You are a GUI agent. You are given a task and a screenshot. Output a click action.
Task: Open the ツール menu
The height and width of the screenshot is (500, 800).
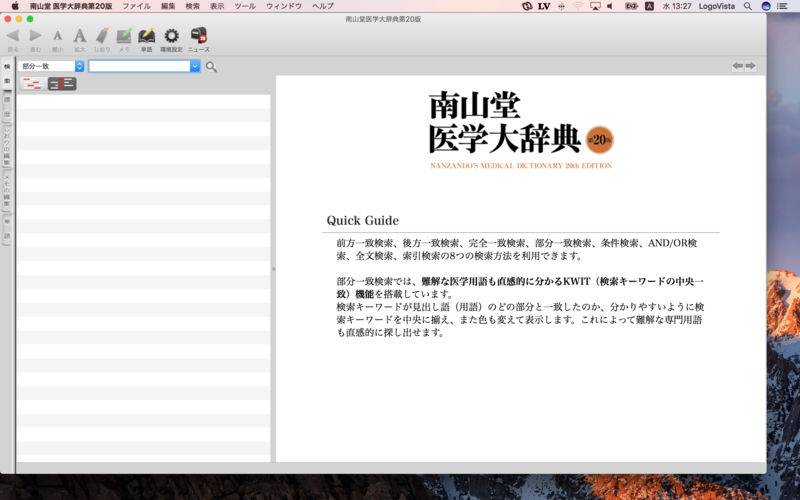click(x=245, y=6)
